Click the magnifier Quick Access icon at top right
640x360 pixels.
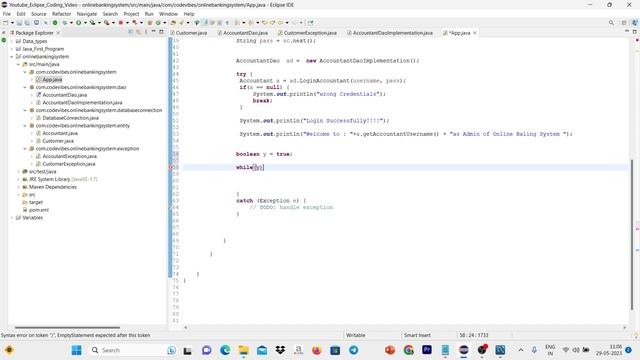coord(611,23)
